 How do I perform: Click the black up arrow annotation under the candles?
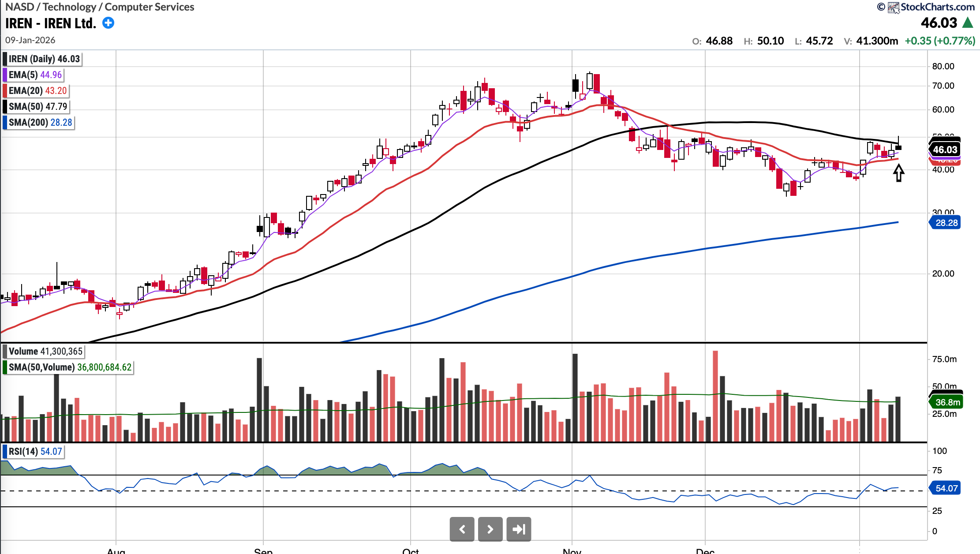(898, 173)
